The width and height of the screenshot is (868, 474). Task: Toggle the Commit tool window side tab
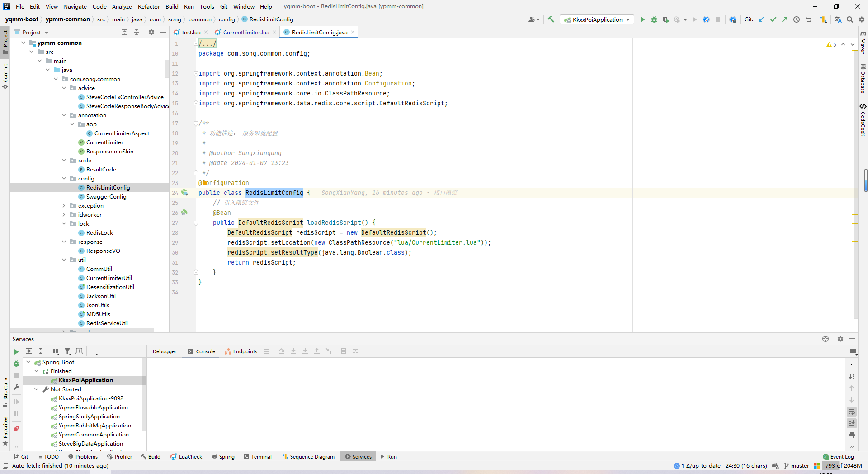click(x=5, y=76)
